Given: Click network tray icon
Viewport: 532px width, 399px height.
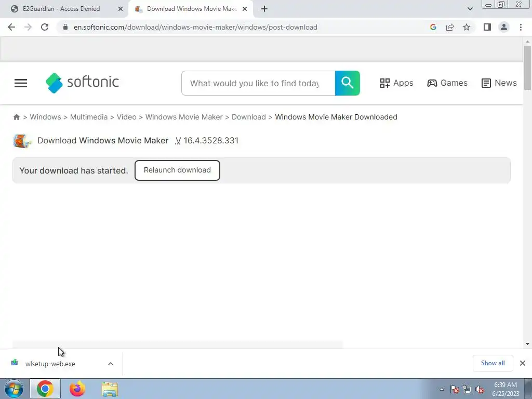Looking at the screenshot, I should (467, 390).
